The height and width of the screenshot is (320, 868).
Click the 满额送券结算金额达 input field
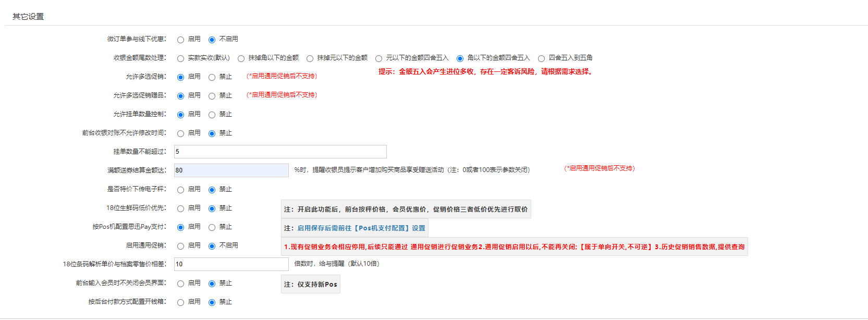click(x=231, y=170)
